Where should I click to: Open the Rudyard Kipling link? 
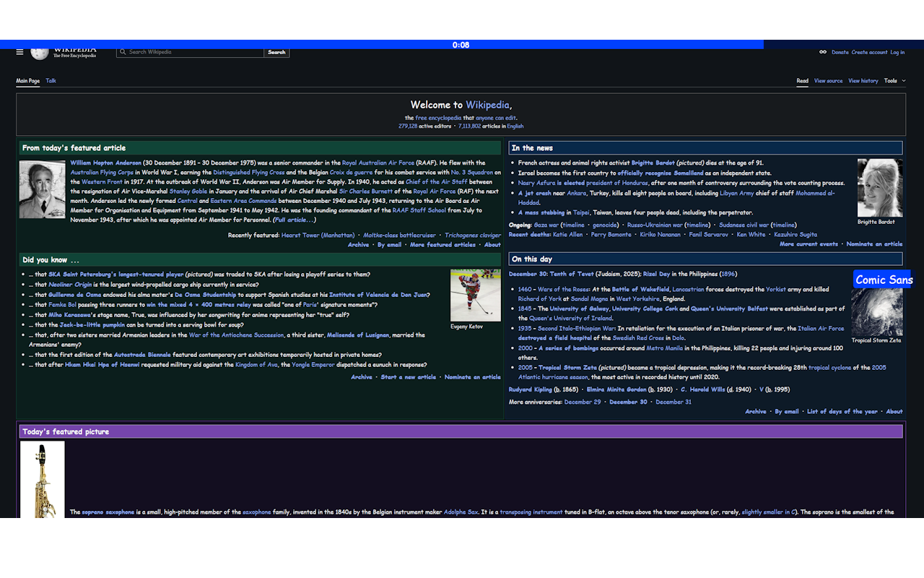tap(530, 389)
